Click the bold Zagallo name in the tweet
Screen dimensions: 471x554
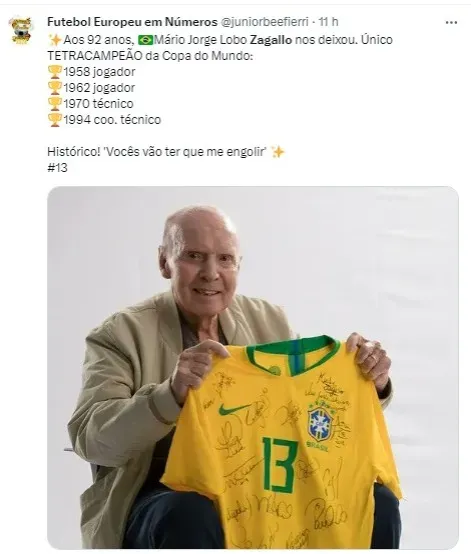[271, 40]
